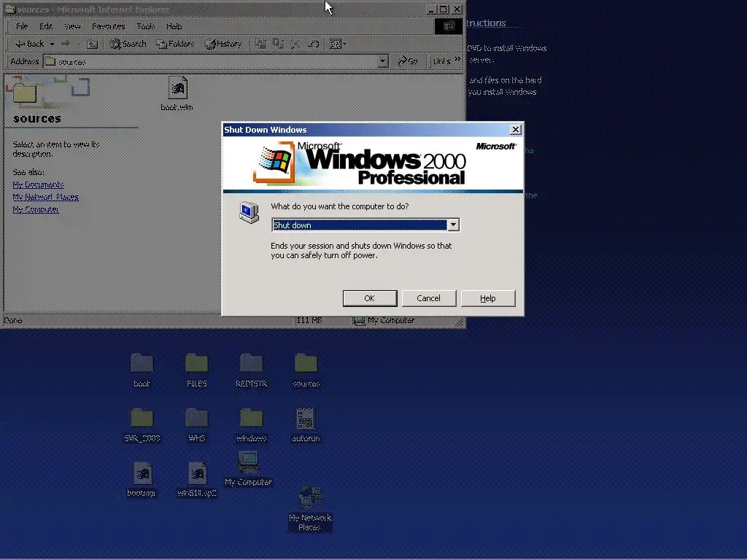Select the SVR_2003 folder on desktop
This screenshot has width=747, height=560.
[142, 425]
